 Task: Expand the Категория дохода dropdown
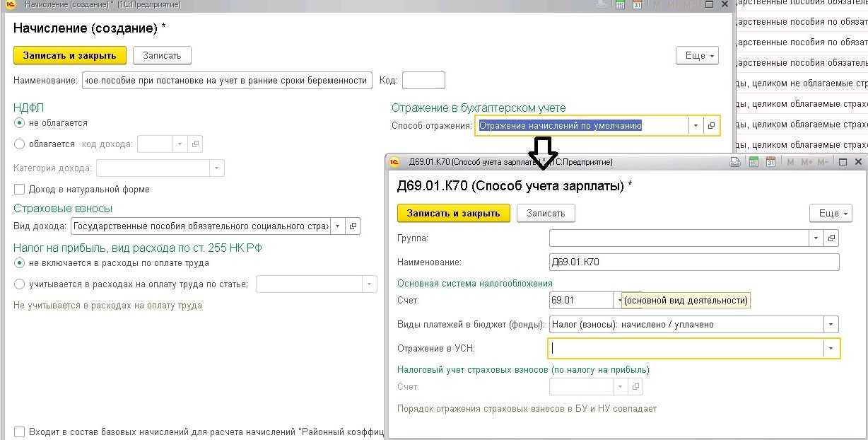pyautogui.click(x=217, y=168)
